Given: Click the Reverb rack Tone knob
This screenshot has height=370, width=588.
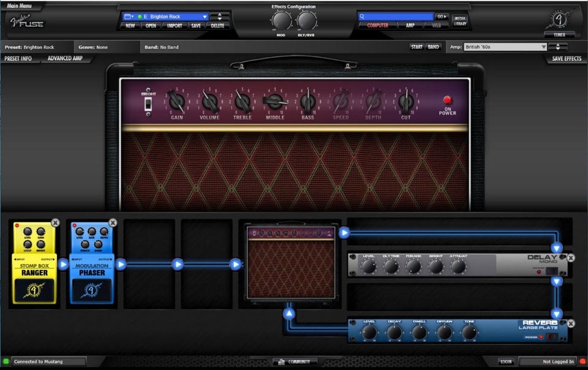Looking at the screenshot, I should [469, 332].
